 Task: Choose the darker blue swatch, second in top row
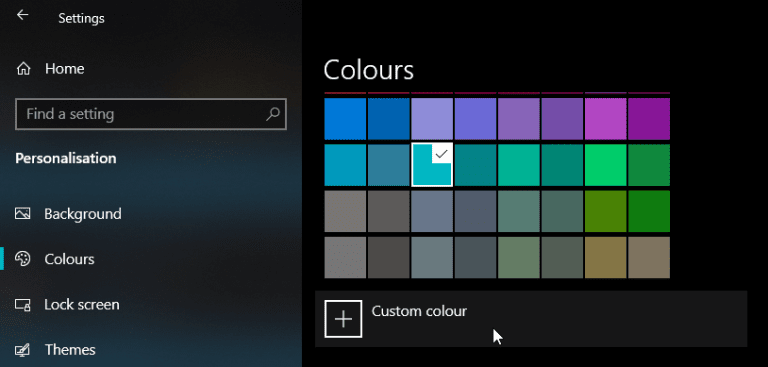pyautogui.click(x=388, y=119)
